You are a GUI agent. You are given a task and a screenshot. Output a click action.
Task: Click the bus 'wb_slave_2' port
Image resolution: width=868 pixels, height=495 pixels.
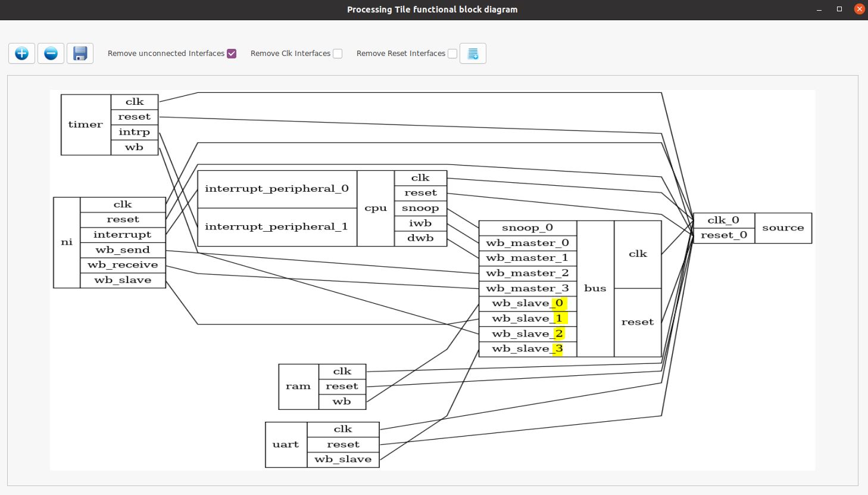[527, 334]
